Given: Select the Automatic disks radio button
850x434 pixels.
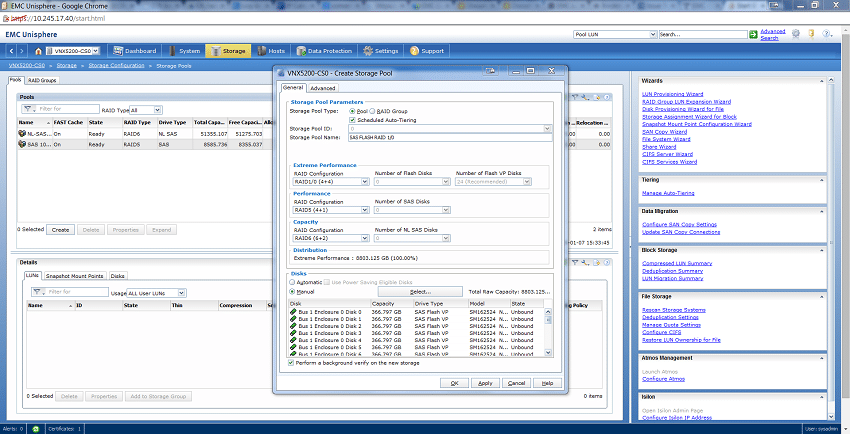Looking at the screenshot, I should point(292,282).
